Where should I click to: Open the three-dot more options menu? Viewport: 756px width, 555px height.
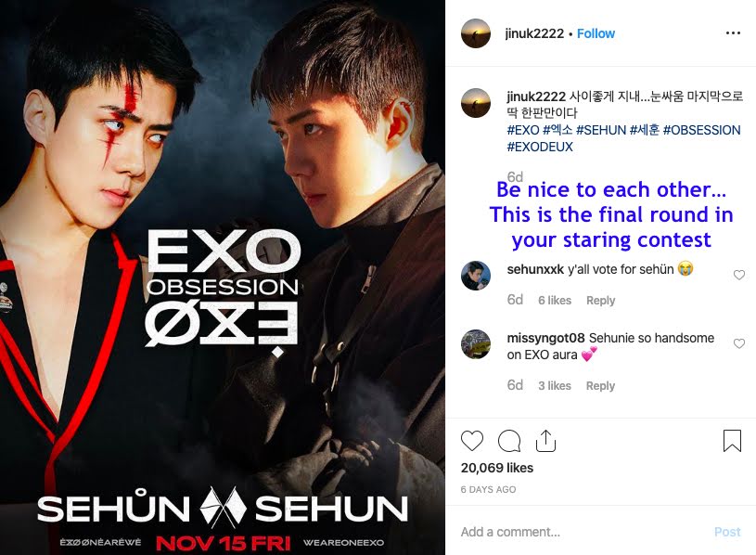733,32
